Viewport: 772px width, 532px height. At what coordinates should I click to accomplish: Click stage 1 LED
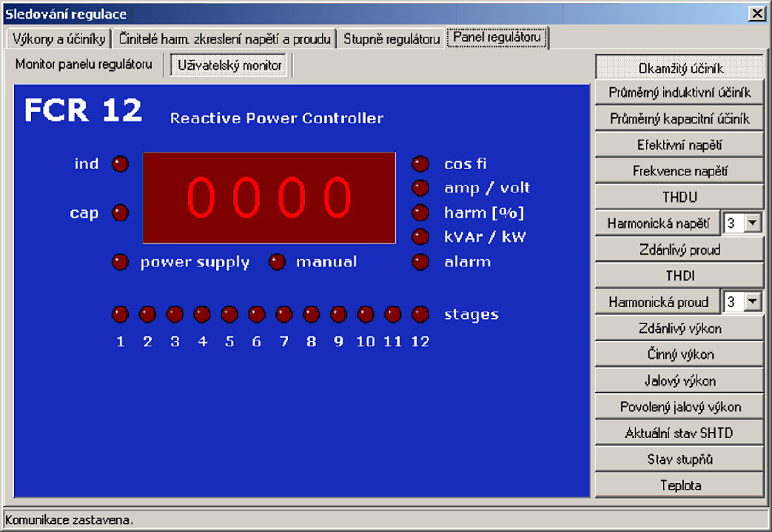tap(120, 314)
